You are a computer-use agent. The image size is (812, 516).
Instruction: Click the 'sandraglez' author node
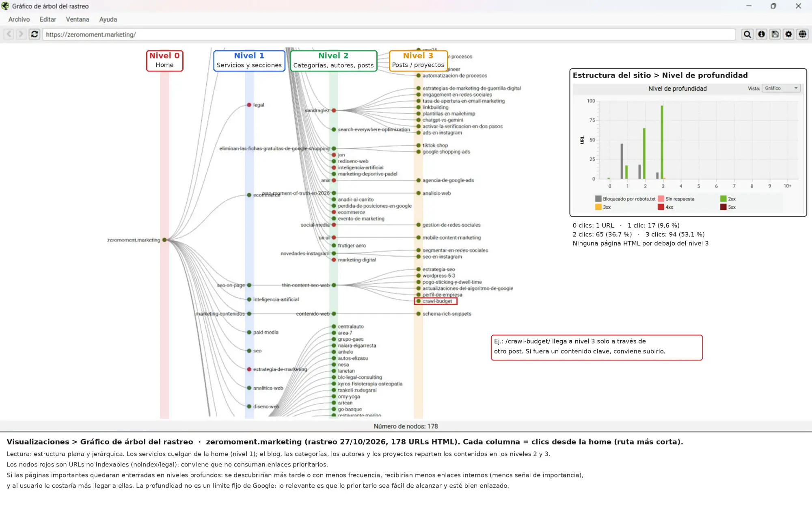(x=334, y=110)
